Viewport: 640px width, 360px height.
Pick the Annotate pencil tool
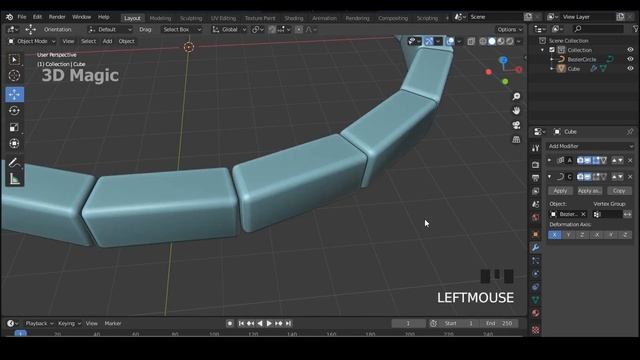[14, 163]
